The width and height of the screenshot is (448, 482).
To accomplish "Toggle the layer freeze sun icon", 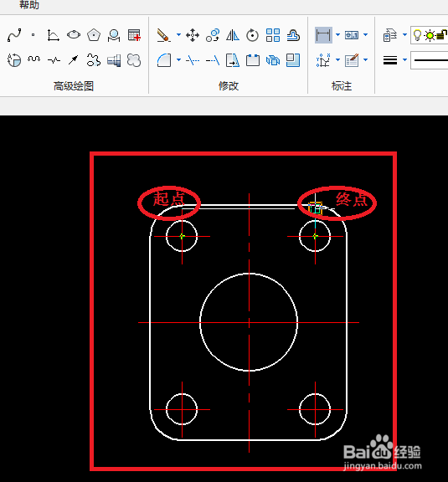I will point(430,35).
